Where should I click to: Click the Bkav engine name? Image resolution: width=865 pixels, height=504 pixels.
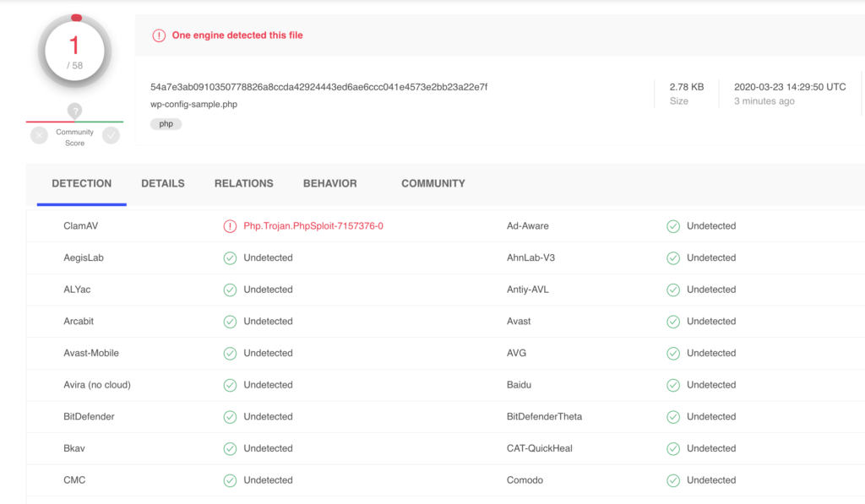tap(74, 448)
